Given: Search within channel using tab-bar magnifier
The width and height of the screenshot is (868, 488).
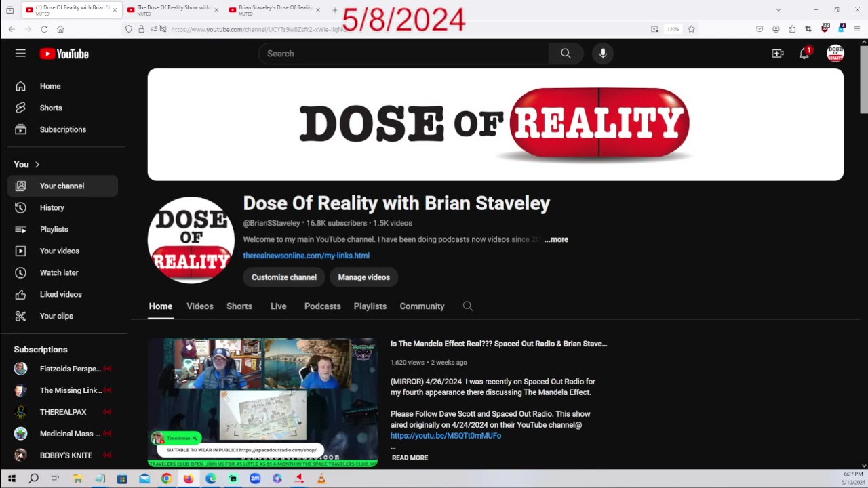Looking at the screenshot, I should point(468,306).
